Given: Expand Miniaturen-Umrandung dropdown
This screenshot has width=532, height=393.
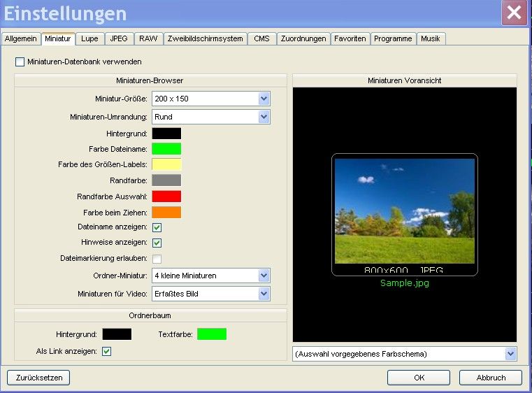Looking at the screenshot, I should click(x=263, y=117).
